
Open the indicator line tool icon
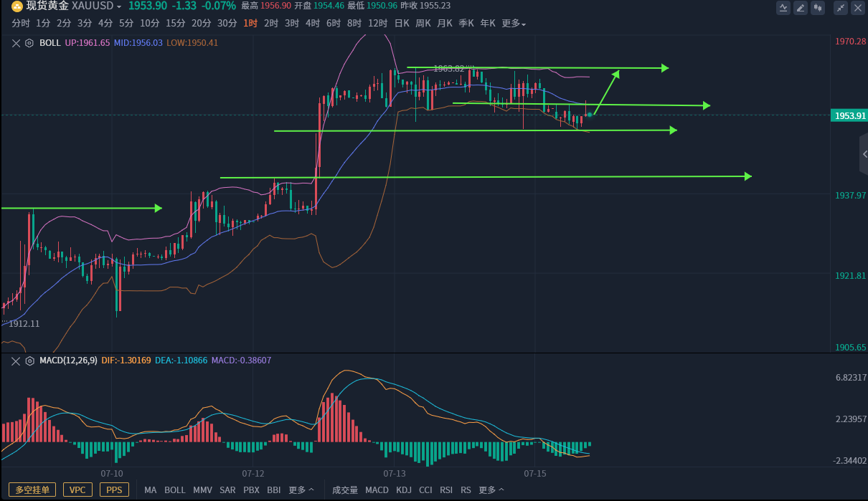(783, 8)
